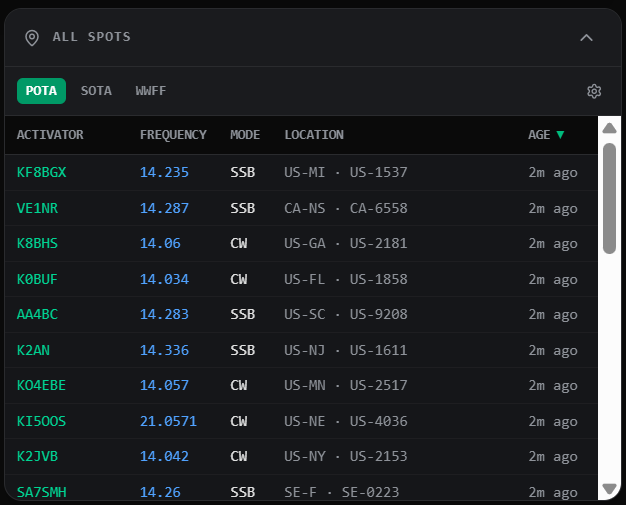Click CW mode in KI5OOS row
The height and width of the screenshot is (505, 626).
[x=239, y=422]
